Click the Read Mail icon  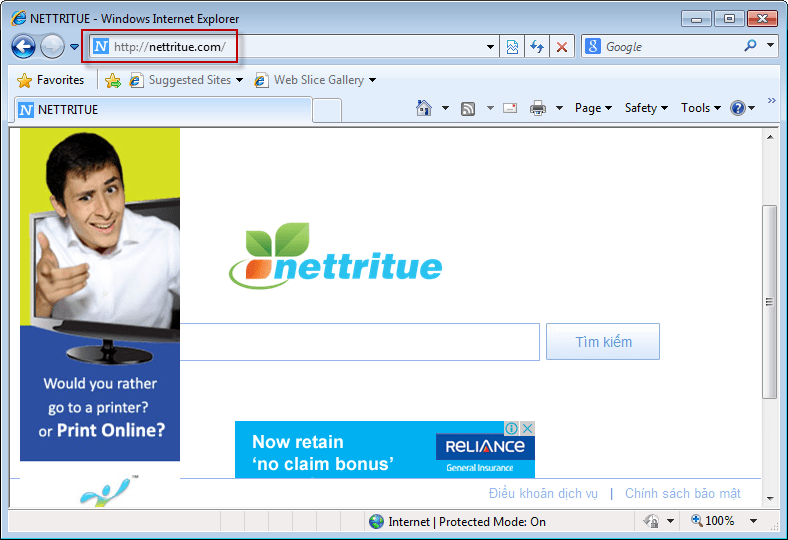pyautogui.click(x=510, y=108)
